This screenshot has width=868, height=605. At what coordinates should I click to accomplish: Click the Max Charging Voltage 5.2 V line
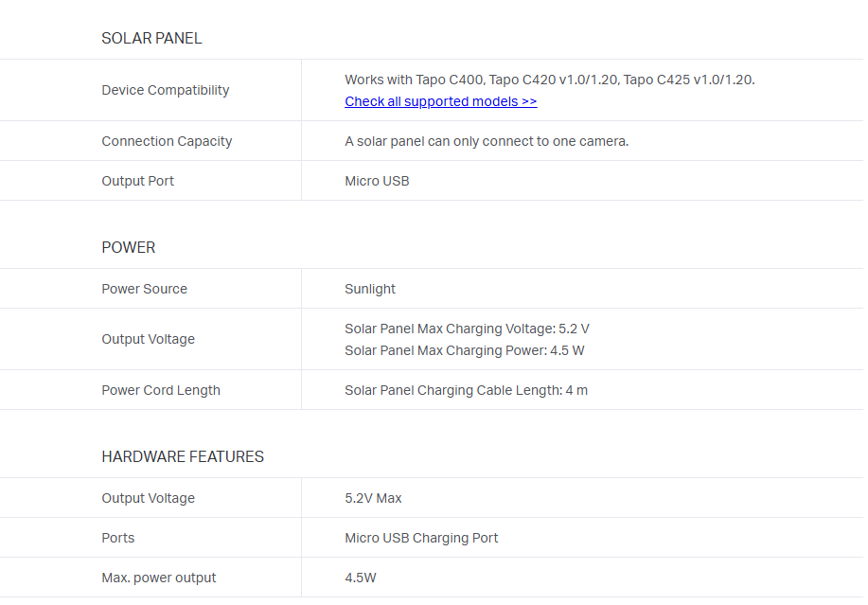(x=467, y=329)
